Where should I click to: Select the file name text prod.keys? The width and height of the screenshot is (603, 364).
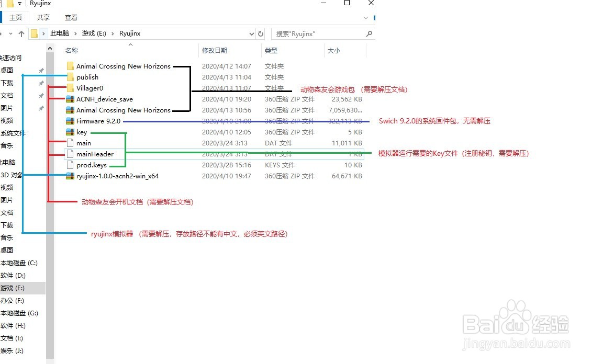tap(92, 165)
